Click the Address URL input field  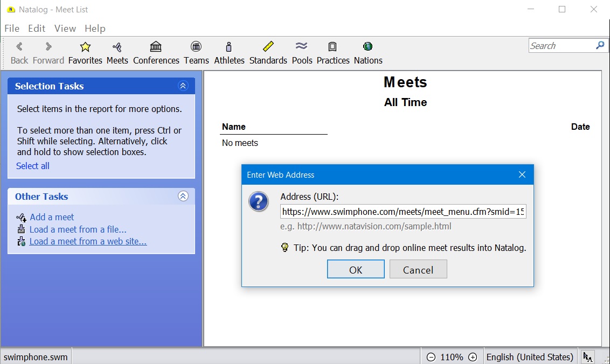point(403,212)
